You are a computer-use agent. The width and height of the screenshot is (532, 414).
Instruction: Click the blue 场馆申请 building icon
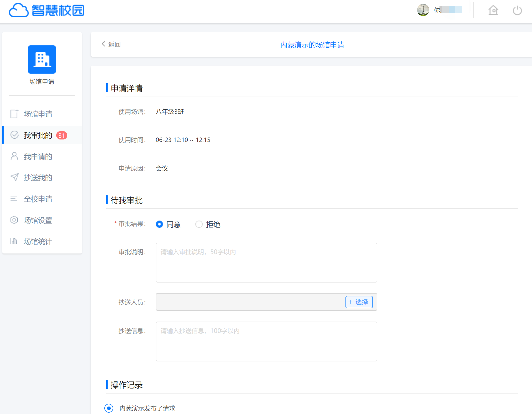42,59
